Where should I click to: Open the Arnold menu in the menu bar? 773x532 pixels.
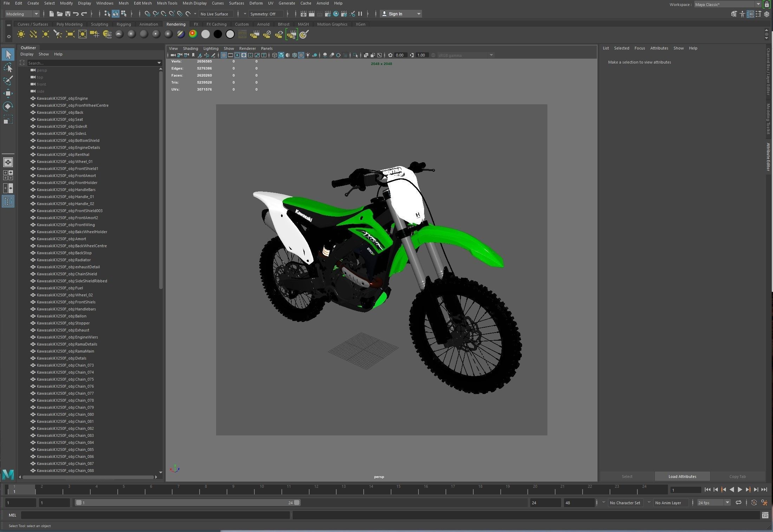[x=322, y=3]
